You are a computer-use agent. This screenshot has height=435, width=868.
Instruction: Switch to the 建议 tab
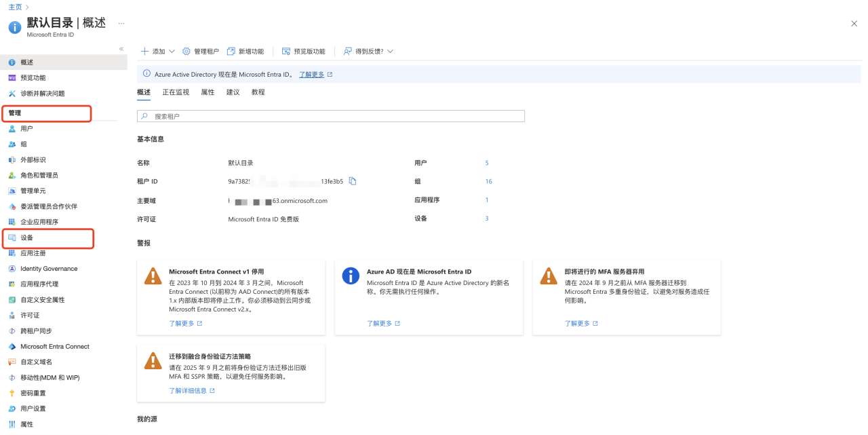click(233, 92)
